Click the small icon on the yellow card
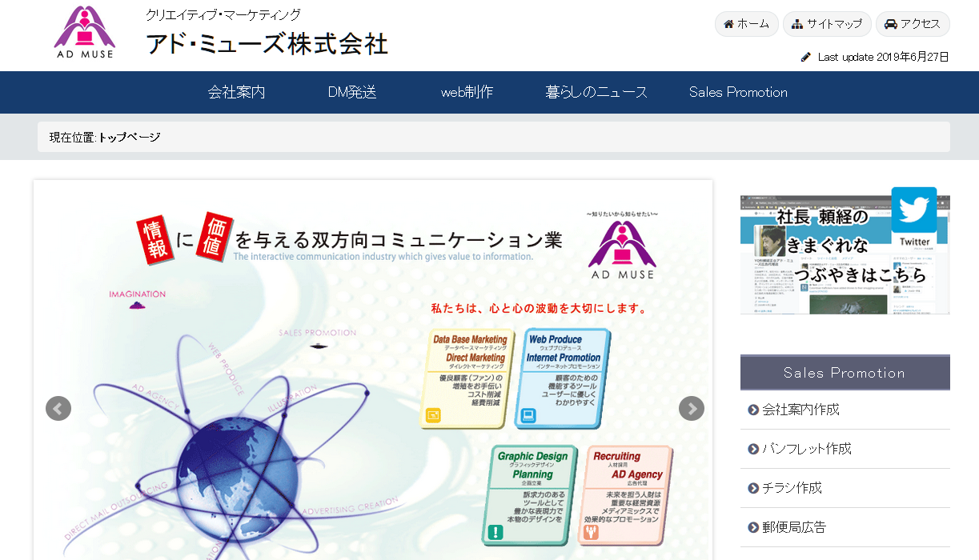979x560 pixels. (433, 415)
